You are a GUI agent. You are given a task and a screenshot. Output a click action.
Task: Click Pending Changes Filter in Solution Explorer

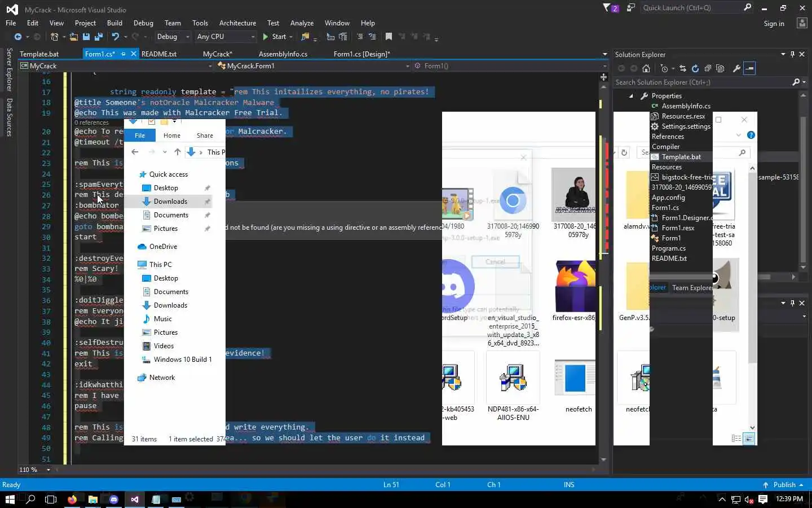click(x=665, y=68)
